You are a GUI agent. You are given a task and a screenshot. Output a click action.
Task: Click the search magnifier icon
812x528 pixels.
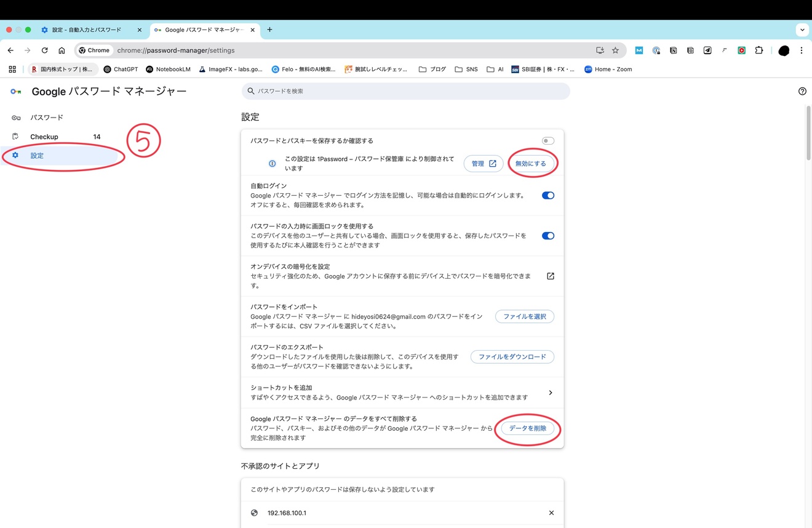[x=251, y=91]
